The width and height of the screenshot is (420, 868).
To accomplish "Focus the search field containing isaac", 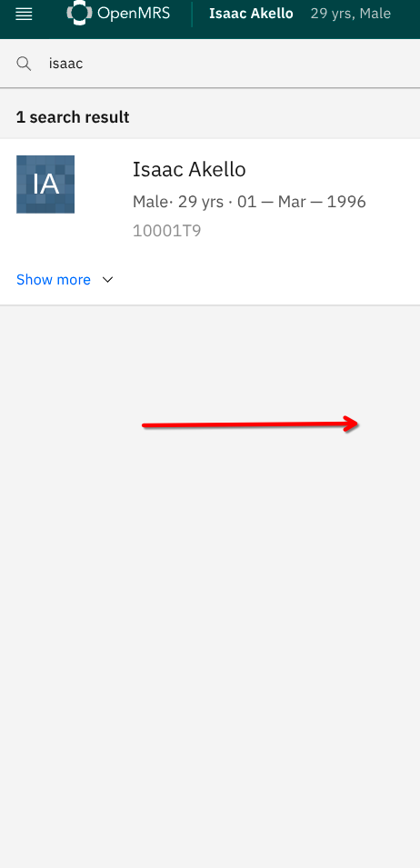I will pos(221,64).
